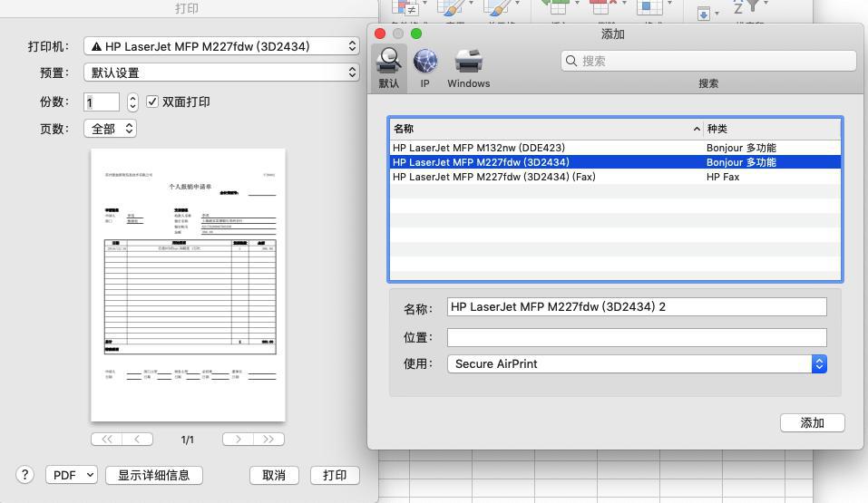Click the 份数 copies input field

(x=102, y=102)
